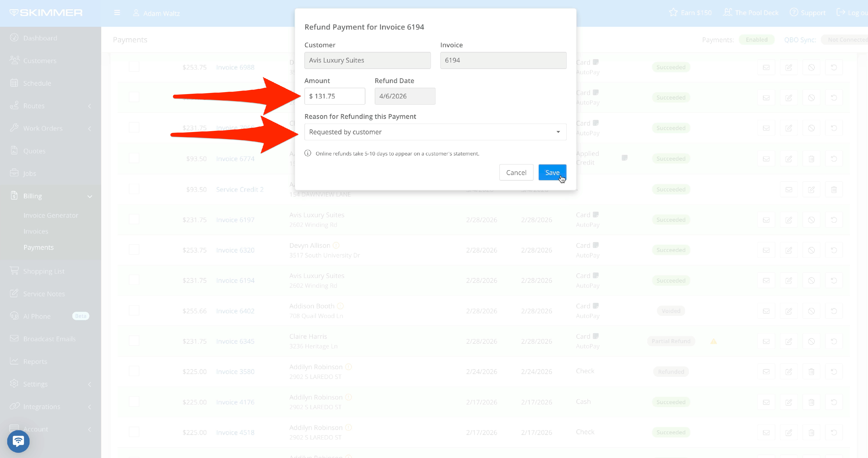Click the info icon beside Devyn Allison
Viewport: 868px width, 458px height.
click(336, 245)
